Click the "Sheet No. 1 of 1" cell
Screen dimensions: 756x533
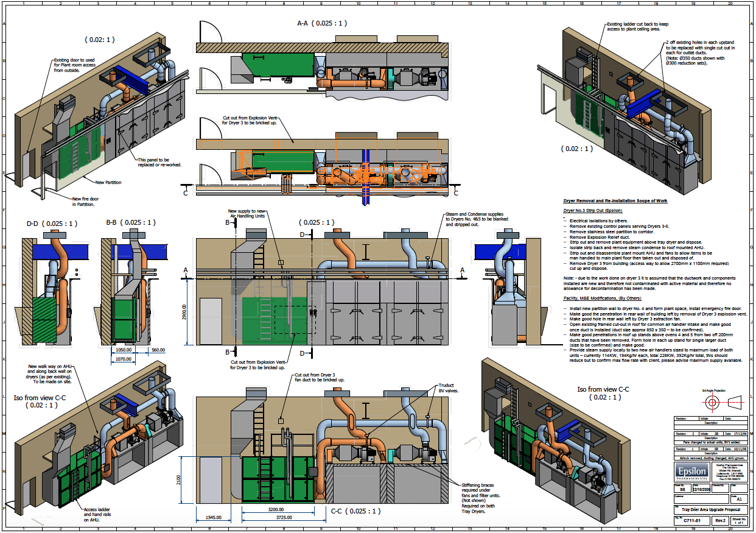point(739,521)
